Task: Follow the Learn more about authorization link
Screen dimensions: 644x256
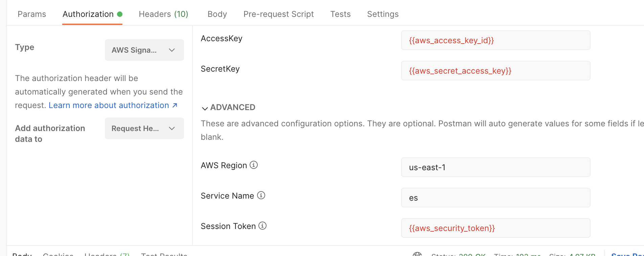Action: (x=109, y=105)
